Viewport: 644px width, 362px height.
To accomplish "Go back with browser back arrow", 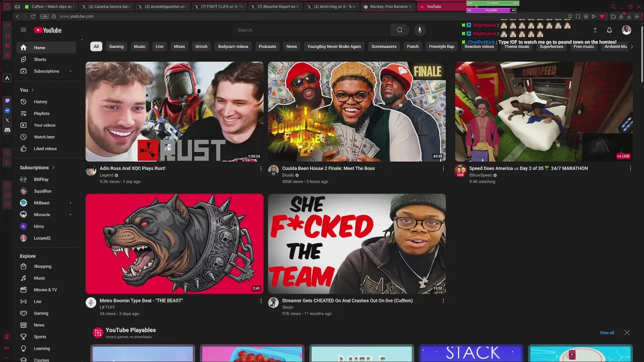I will point(17,16).
